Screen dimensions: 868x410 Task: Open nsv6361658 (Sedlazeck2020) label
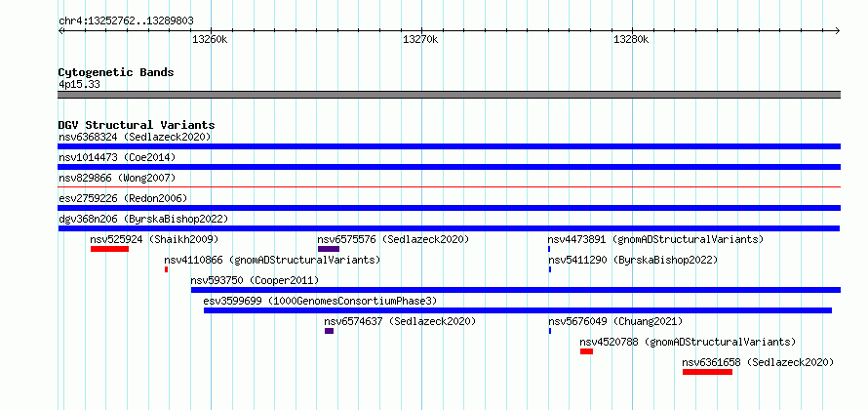[758, 362]
